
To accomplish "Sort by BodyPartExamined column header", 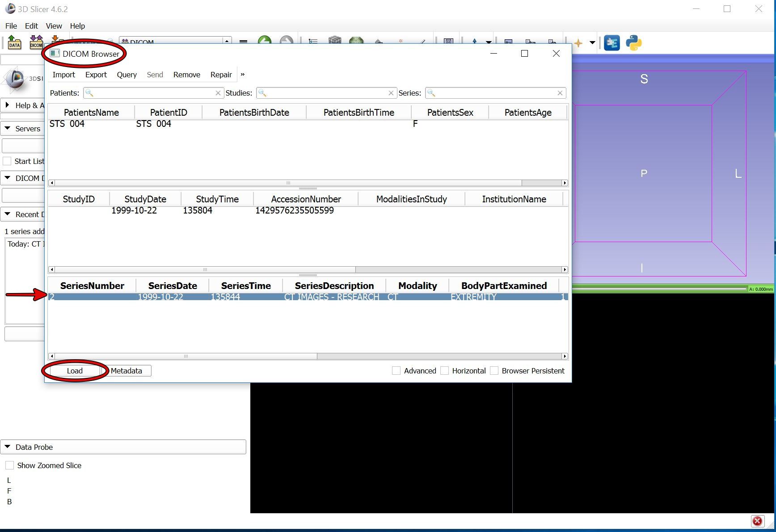I will coord(504,286).
